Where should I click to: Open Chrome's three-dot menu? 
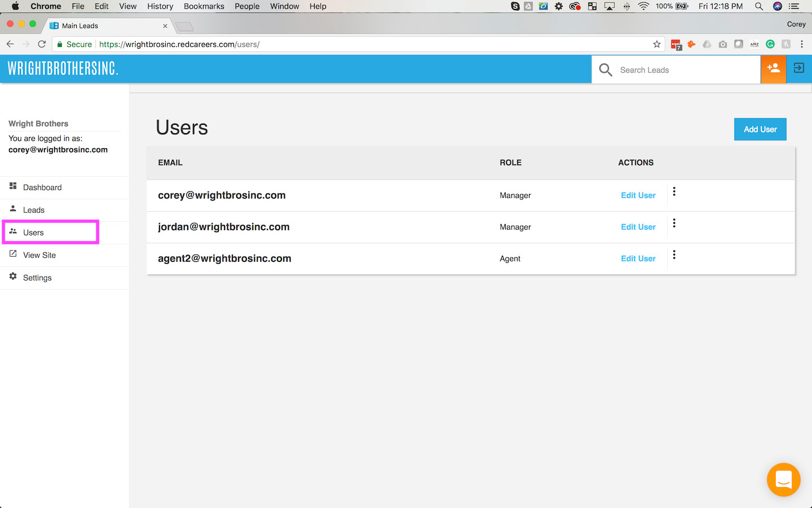802,44
